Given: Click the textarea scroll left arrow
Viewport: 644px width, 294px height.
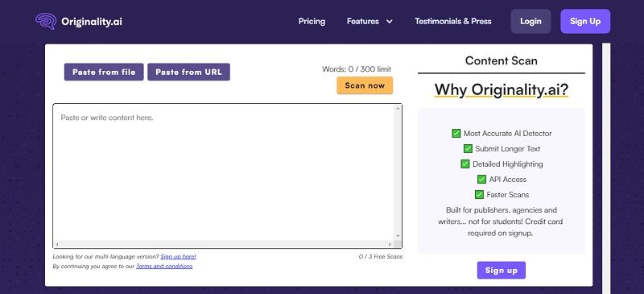Looking at the screenshot, I should [x=57, y=244].
